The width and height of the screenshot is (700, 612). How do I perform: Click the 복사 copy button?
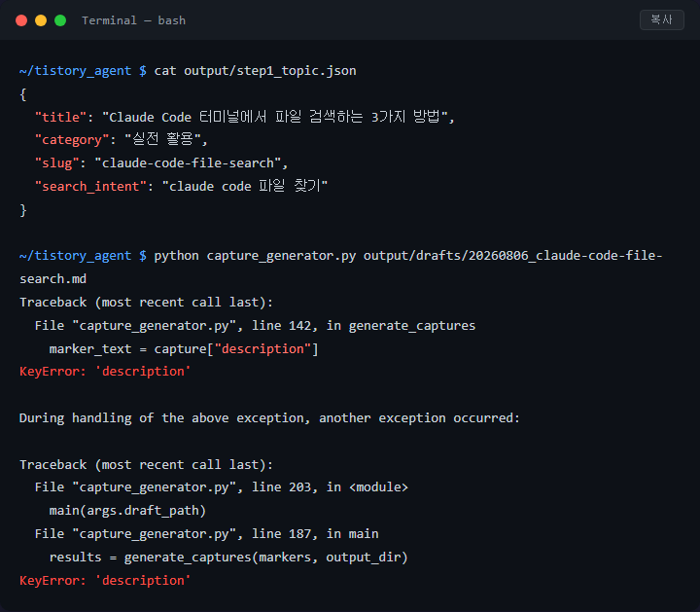coord(662,20)
